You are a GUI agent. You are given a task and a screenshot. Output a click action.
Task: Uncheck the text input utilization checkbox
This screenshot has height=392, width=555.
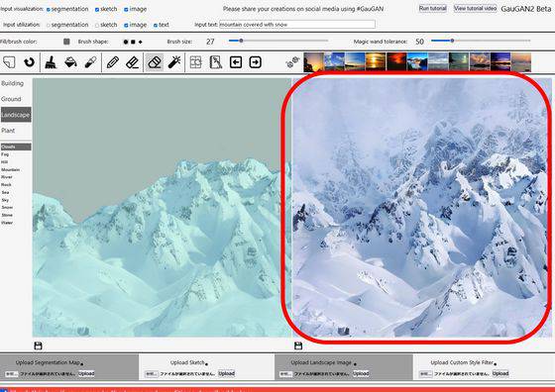156,25
